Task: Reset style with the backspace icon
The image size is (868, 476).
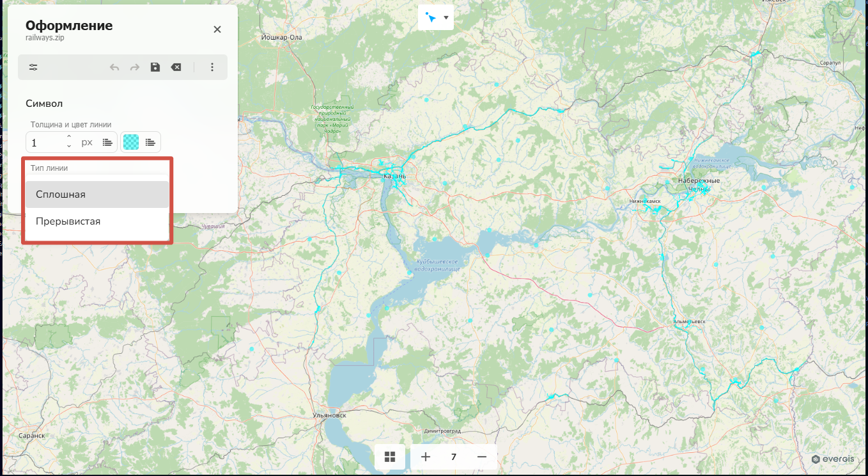Action: click(x=176, y=67)
